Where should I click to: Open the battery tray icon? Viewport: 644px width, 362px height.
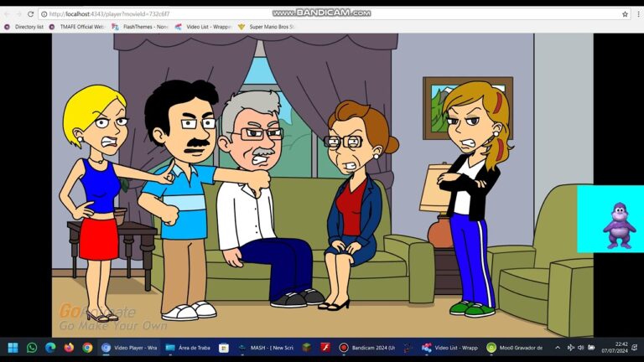(591, 348)
